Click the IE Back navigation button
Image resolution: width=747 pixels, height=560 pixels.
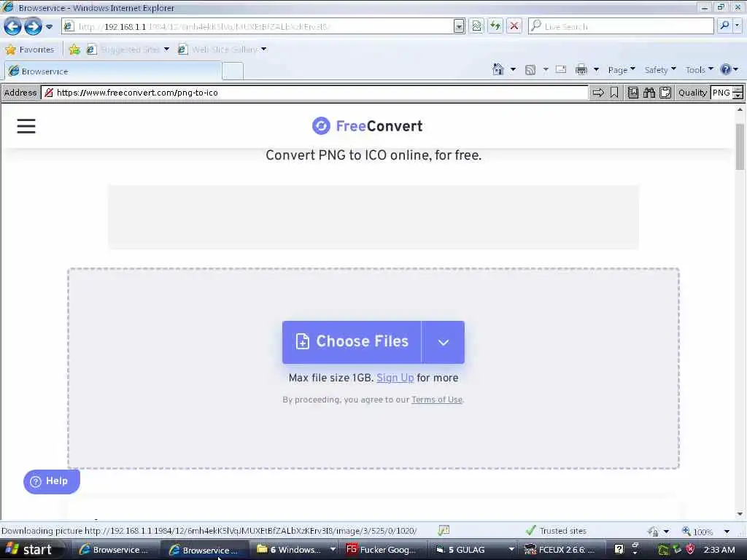(12, 26)
